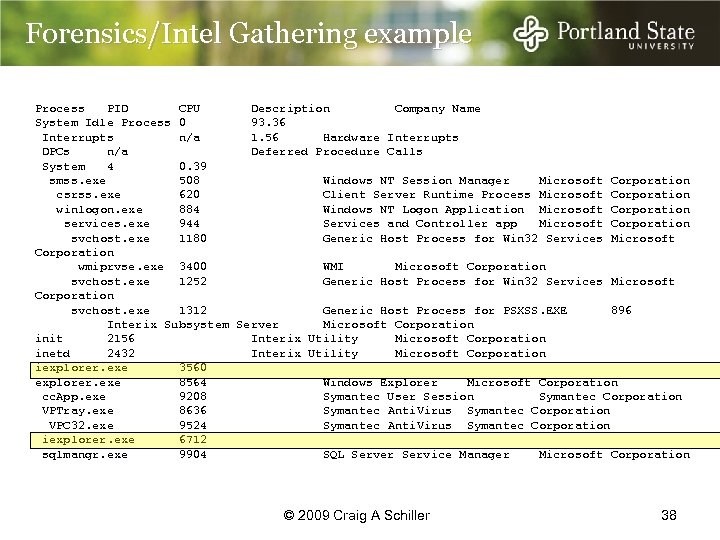This screenshot has width=720, height=540.
Task: Select the 'inetd' process entry
Action: (53, 354)
